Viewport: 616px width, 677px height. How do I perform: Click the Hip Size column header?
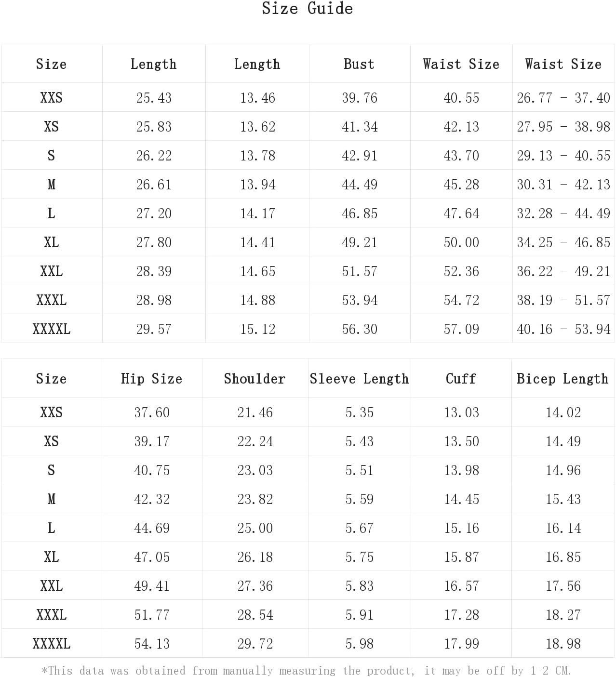coord(152,379)
